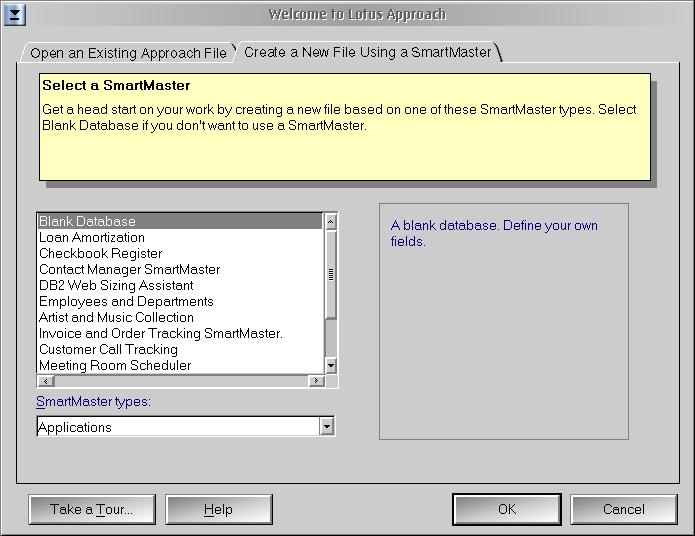Open Help for this dialog

tap(219, 509)
